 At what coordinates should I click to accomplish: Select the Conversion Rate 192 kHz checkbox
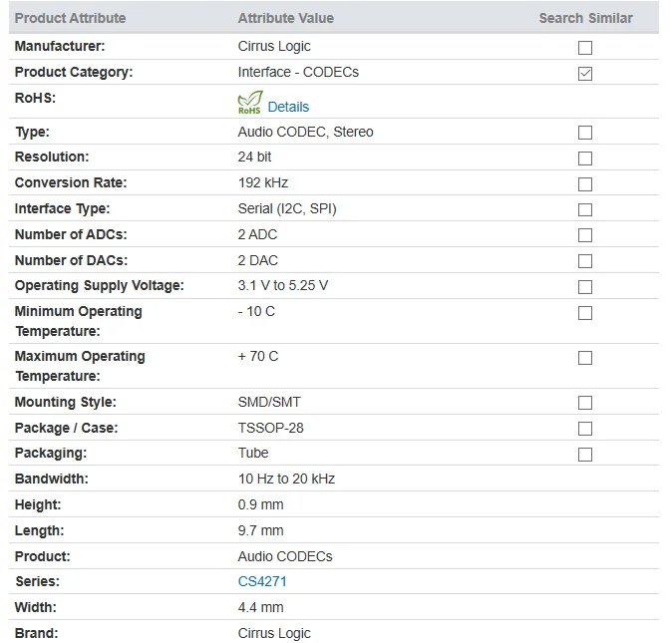(x=585, y=184)
